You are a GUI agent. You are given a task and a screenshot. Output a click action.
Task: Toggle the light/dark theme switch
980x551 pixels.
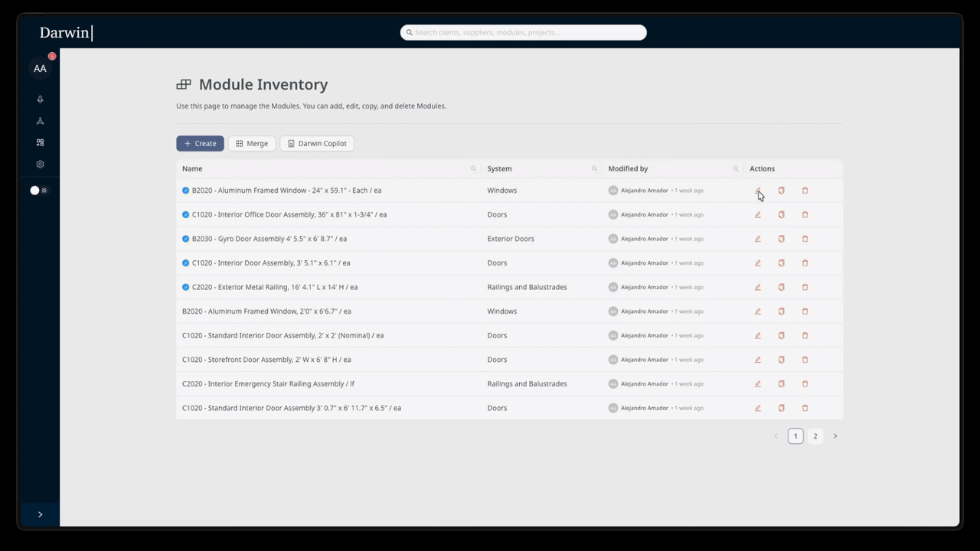(x=39, y=191)
